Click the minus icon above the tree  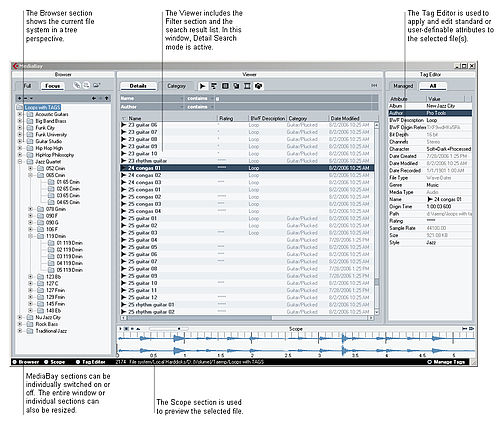pyautogui.click(x=25, y=98)
